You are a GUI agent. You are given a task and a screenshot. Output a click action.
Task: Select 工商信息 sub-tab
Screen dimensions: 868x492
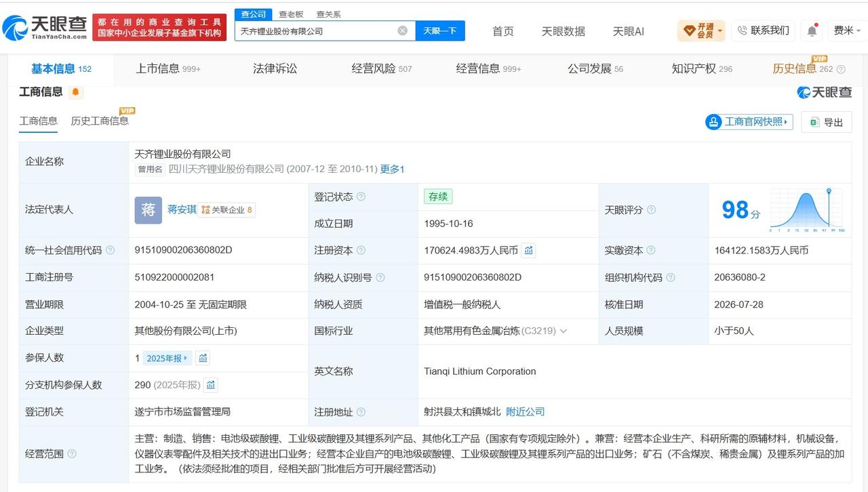[x=38, y=121]
